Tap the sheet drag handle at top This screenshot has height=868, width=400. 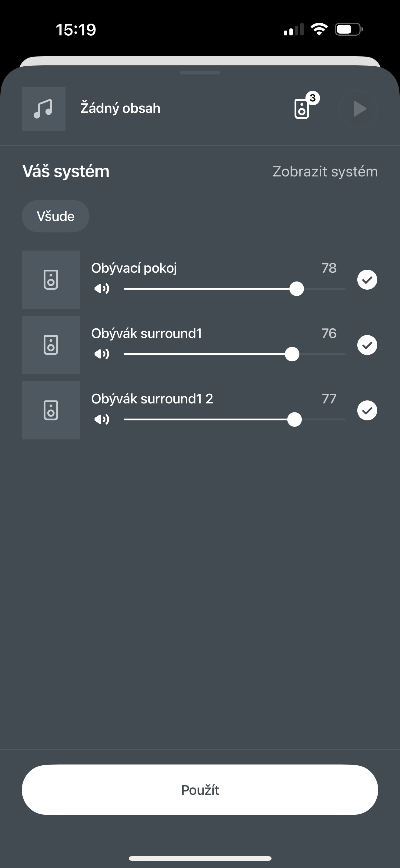tap(200, 72)
